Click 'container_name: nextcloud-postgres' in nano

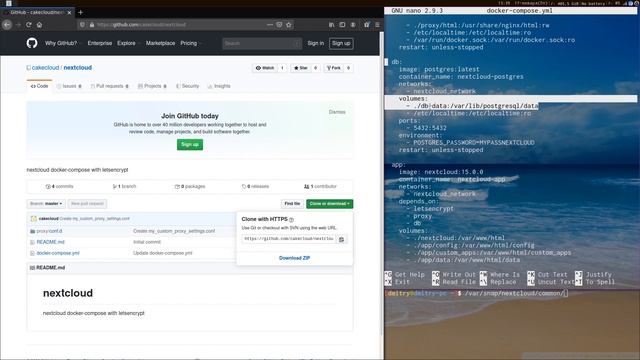pyautogui.click(x=461, y=77)
